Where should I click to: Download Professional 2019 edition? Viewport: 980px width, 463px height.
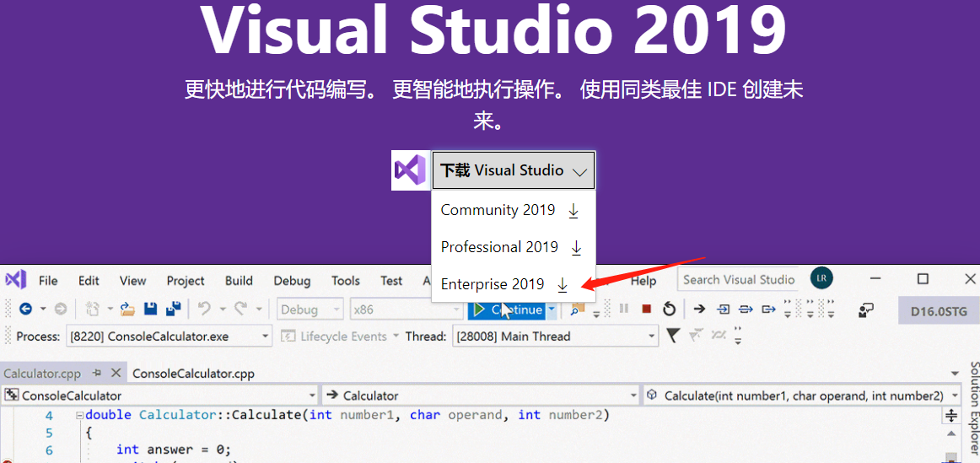(x=513, y=247)
